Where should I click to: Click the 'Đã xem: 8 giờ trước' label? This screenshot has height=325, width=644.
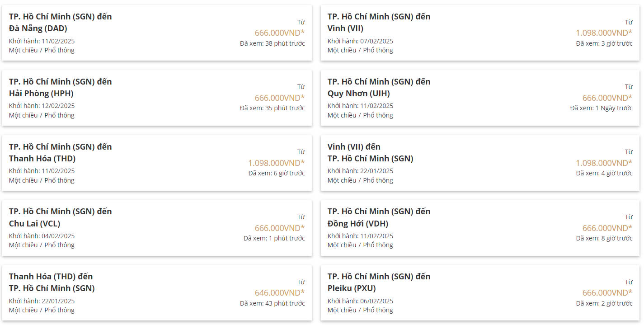pos(604,238)
